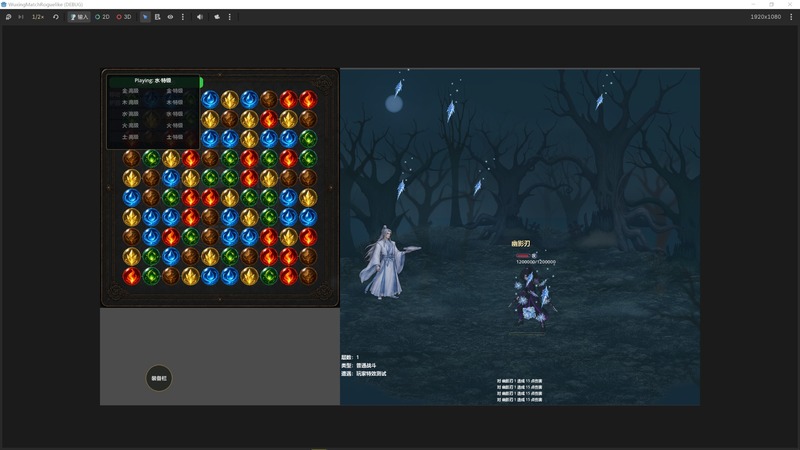
Task: Open the 1/2× game speed dropdown
Action: [x=38, y=17]
